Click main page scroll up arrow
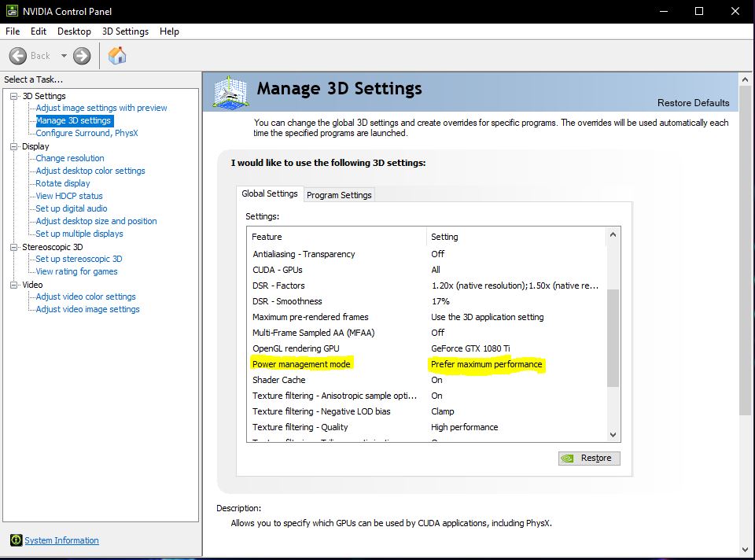755x560 pixels. [x=745, y=79]
